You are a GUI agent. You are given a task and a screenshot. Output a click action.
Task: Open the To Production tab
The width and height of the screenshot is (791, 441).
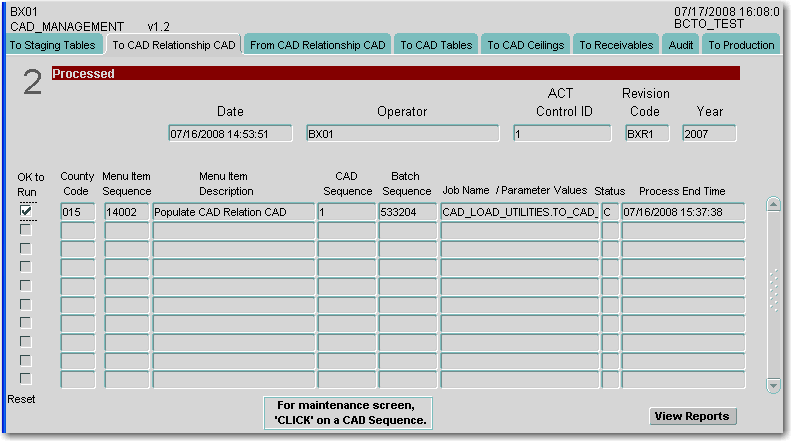[741, 45]
